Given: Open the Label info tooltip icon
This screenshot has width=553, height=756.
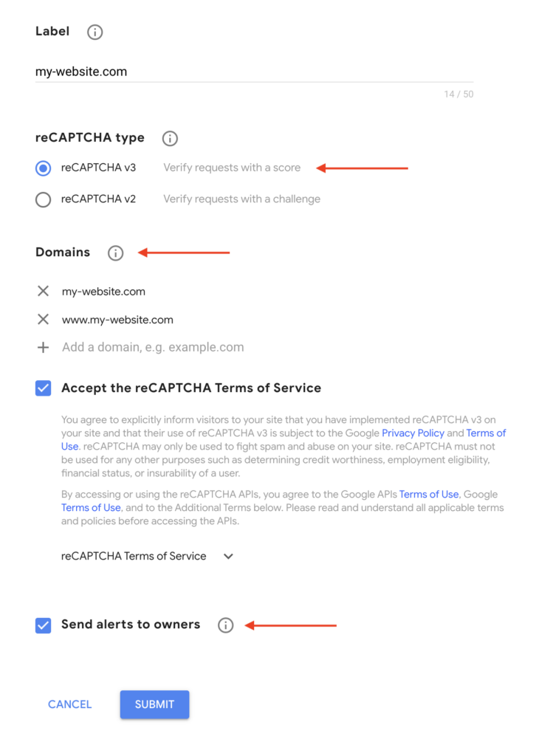Looking at the screenshot, I should 95,32.
